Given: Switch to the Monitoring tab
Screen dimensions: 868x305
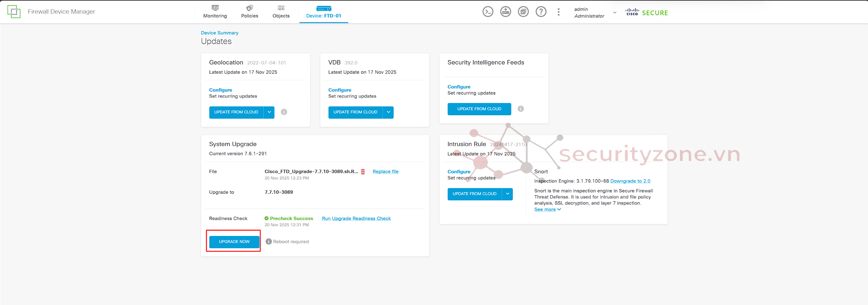Looking at the screenshot, I should coord(215,12).
